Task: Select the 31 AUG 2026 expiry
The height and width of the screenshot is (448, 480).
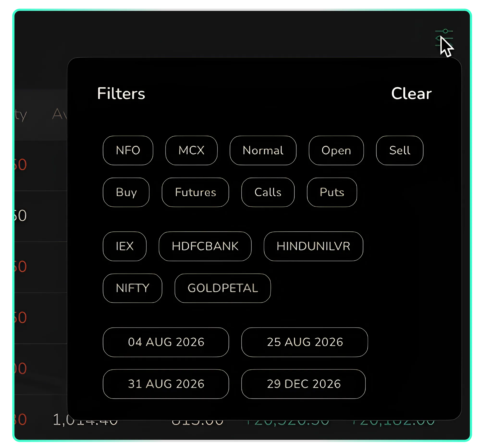Action: 166,384
